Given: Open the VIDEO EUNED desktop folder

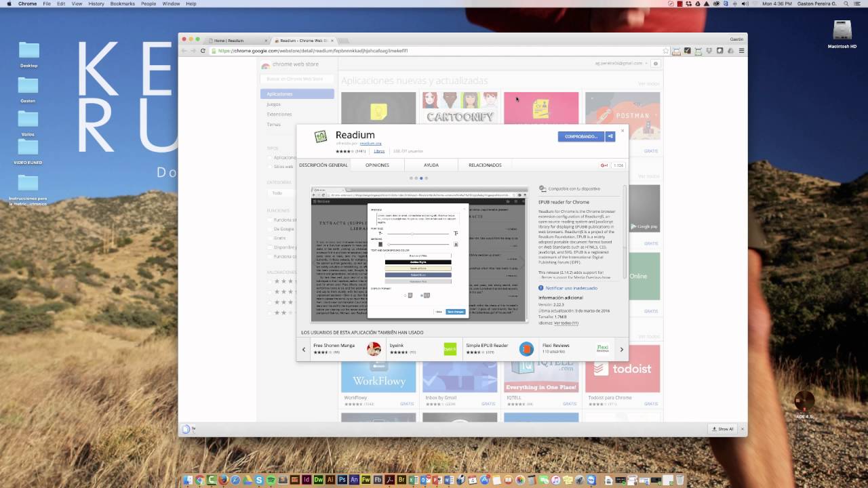Looking at the screenshot, I should (28, 150).
